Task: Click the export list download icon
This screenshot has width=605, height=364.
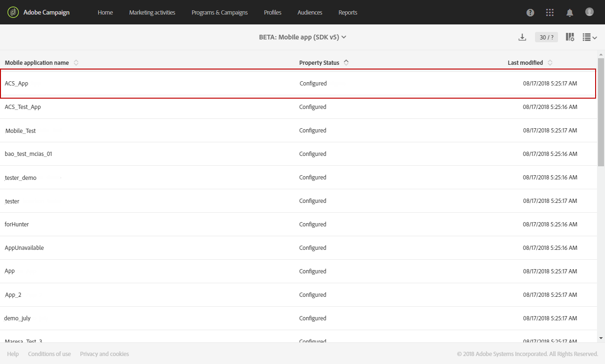Action: click(522, 37)
